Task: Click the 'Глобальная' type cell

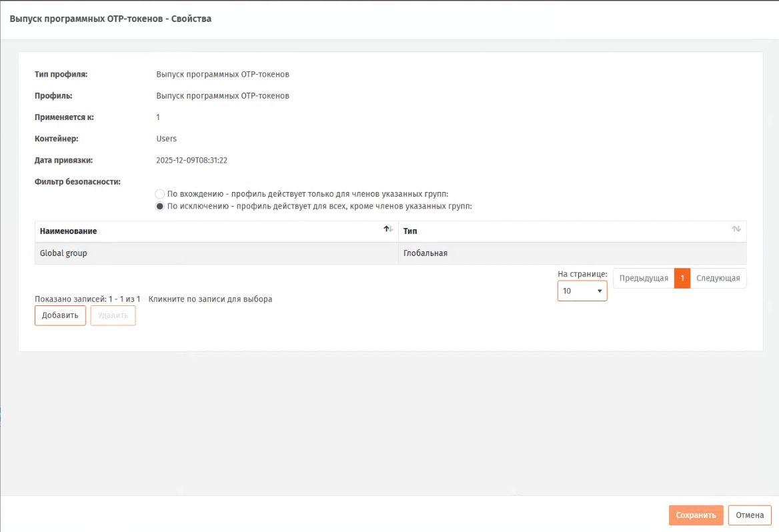Action: [x=426, y=254]
